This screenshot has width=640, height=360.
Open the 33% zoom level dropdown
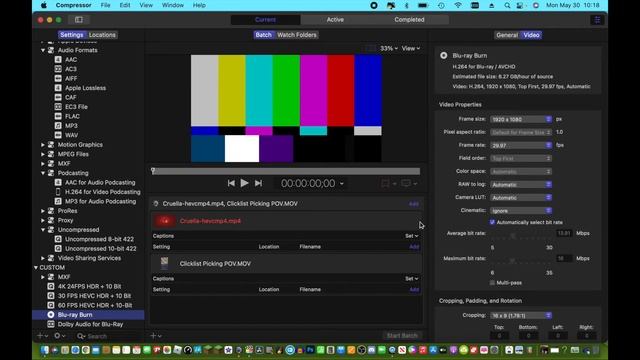(389, 48)
